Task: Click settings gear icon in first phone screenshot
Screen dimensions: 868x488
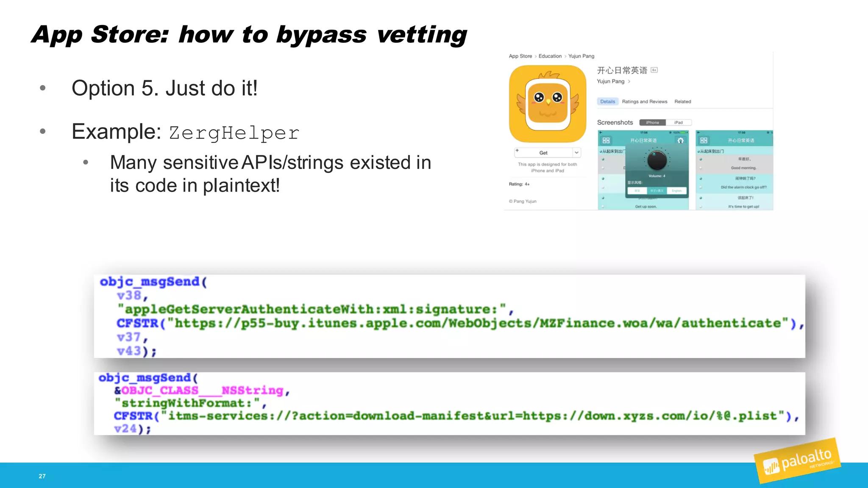Action: pyautogui.click(x=680, y=140)
